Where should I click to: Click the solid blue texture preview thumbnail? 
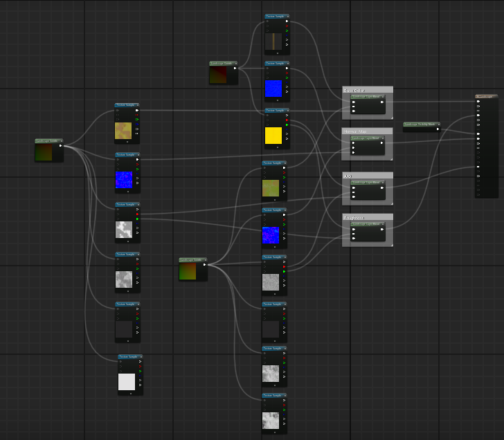pos(273,89)
